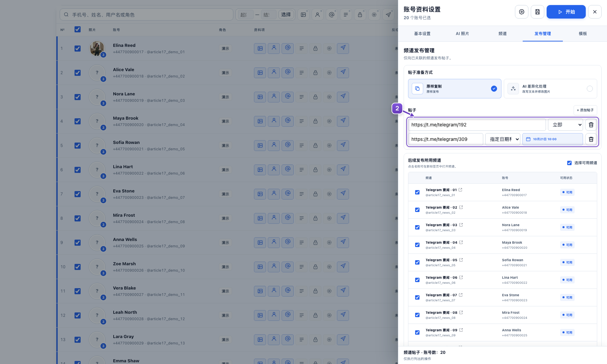
Task: Open the settings gear in panel header
Action: 521,12
